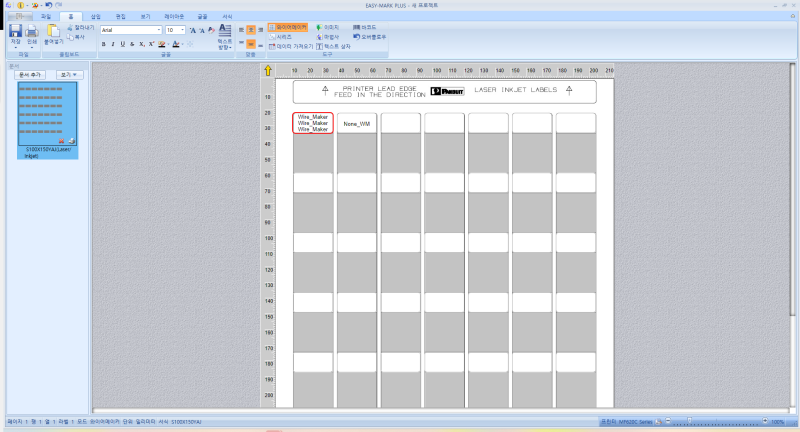
Task: Toggle Italic formatting button
Action: pyautogui.click(x=113, y=44)
